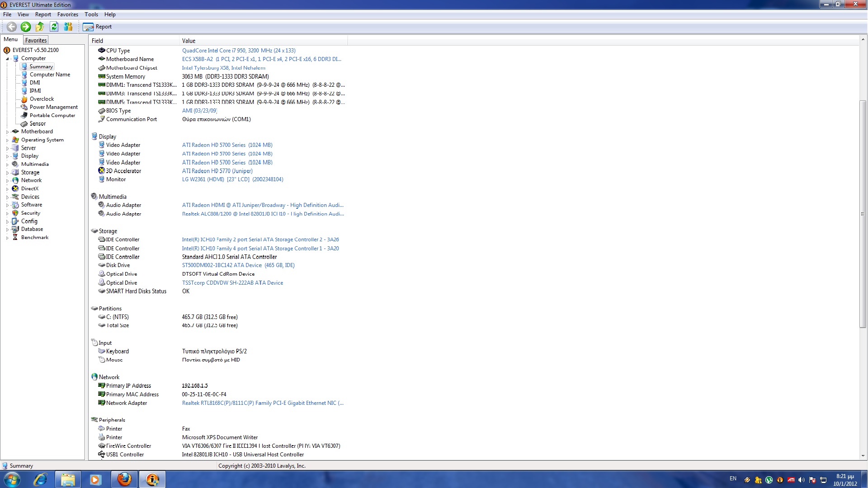Open the Favorites menu

click(68, 14)
